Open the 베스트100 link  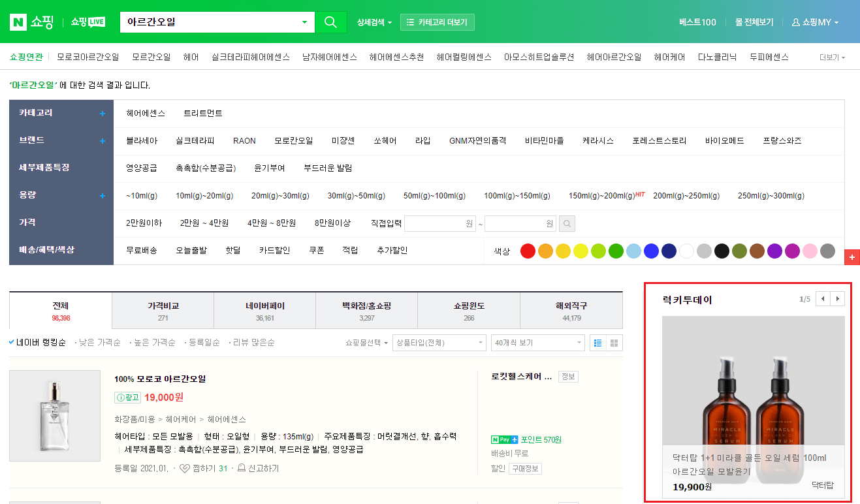click(x=697, y=22)
